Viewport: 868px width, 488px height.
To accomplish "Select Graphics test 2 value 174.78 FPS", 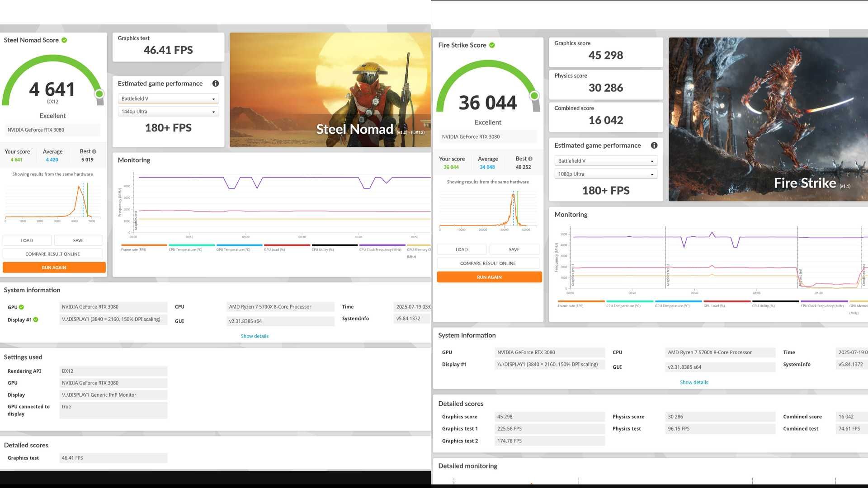I will (x=549, y=441).
